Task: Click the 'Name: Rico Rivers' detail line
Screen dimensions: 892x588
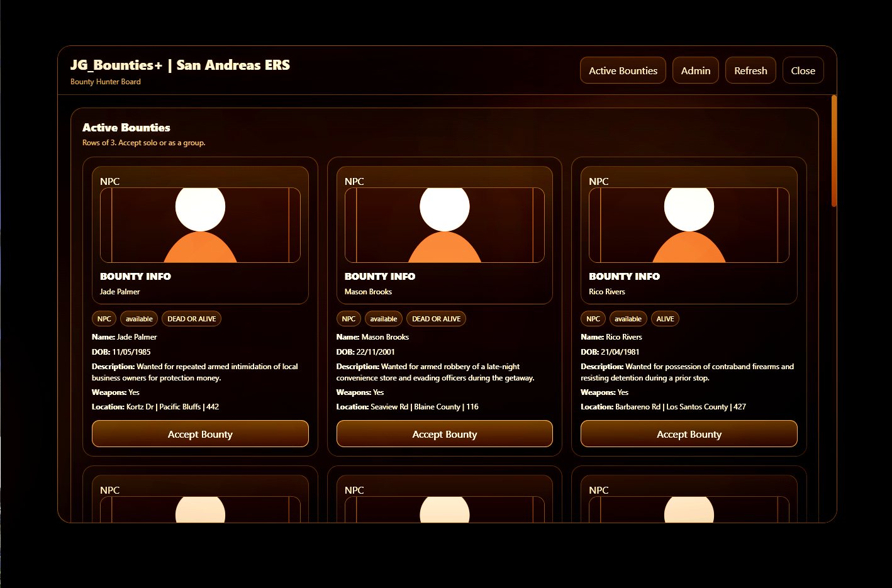Action: [611, 337]
